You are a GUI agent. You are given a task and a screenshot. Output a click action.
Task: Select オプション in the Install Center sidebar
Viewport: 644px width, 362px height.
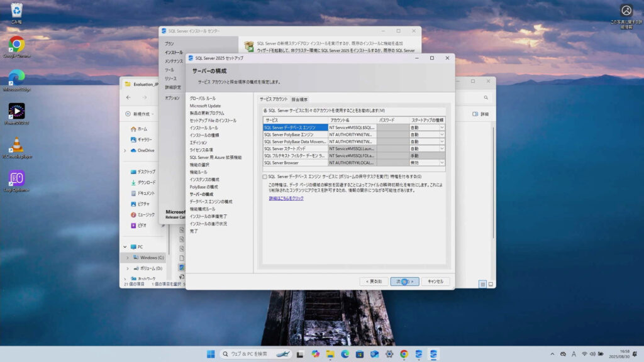172,98
